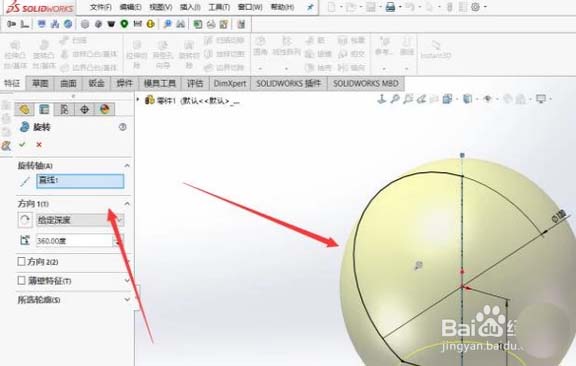This screenshot has height=366, width=576.
Task: Click the black bowl-shaped toolbar icon
Action: [x=111, y=24]
